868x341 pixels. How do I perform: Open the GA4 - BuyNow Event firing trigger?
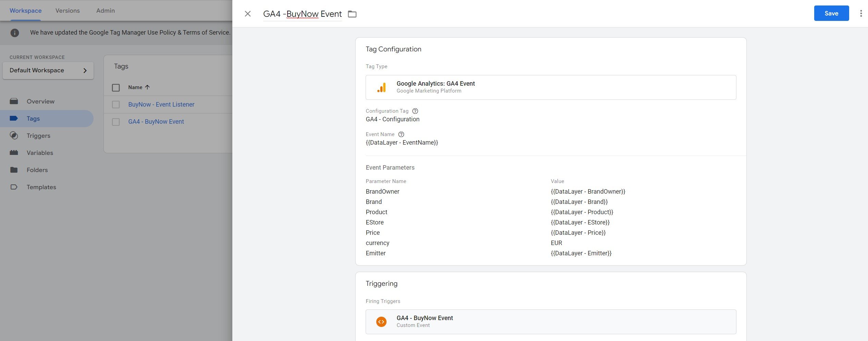point(550,321)
